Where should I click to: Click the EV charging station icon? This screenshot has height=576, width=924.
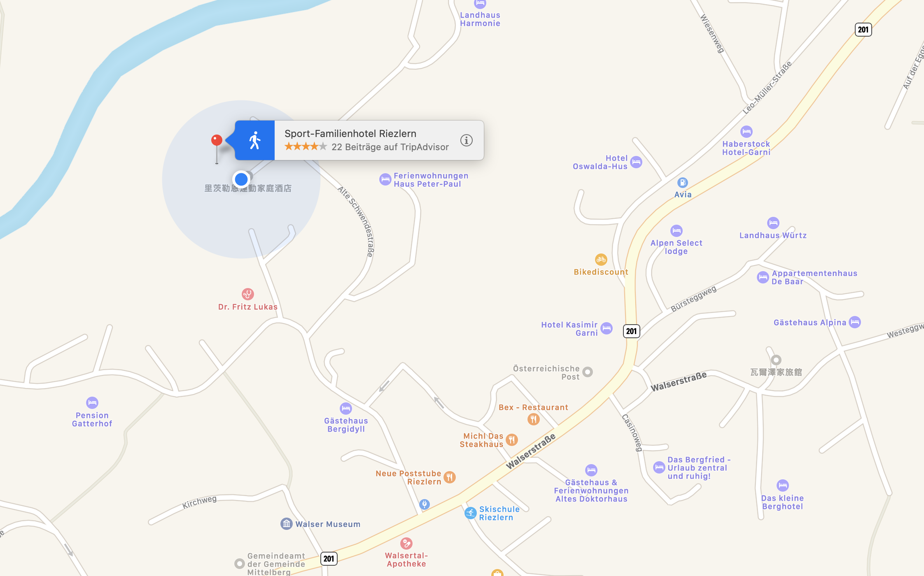click(x=424, y=504)
